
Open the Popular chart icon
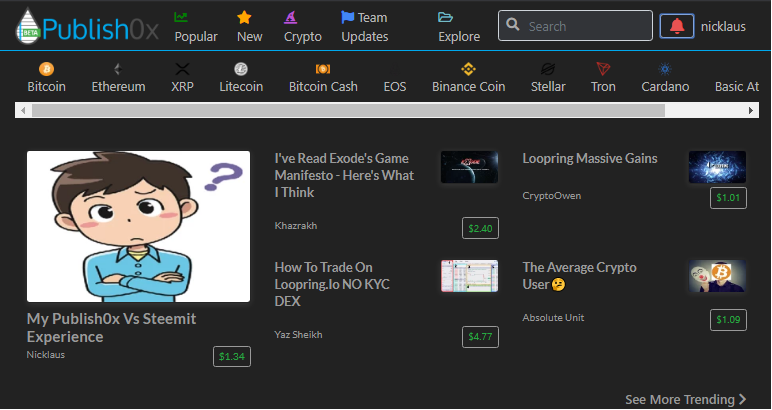point(181,17)
